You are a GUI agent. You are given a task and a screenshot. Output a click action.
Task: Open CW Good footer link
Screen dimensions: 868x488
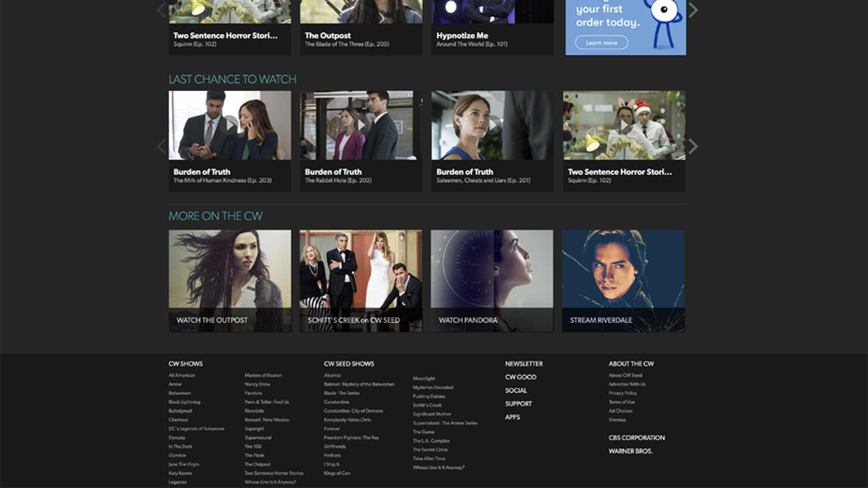[521, 377]
